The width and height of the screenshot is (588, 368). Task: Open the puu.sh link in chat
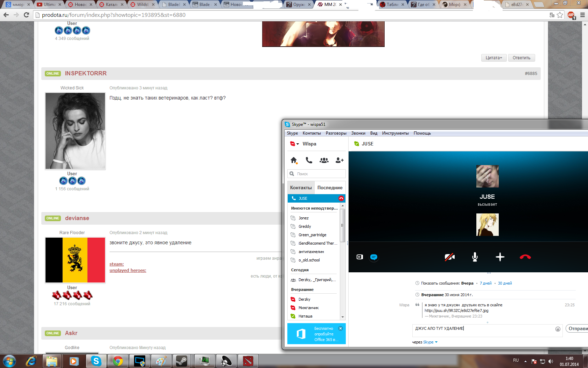pyautogui.click(x=456, y=311)
